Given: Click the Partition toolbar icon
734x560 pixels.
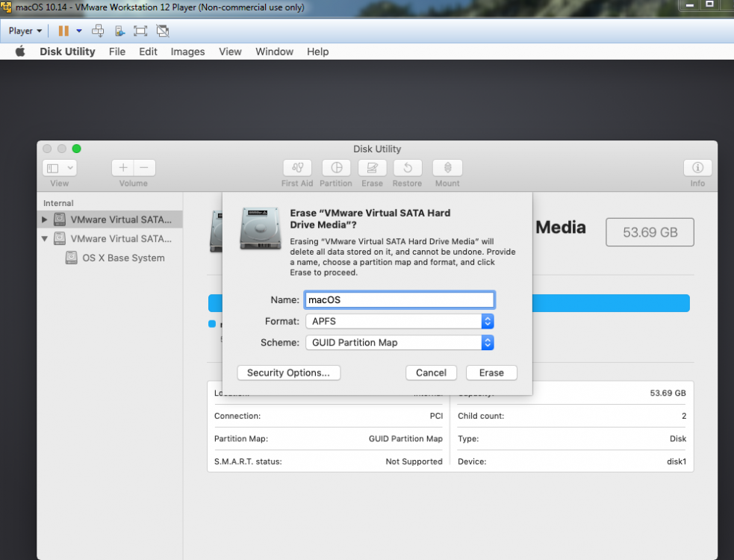Looking at the screenshot, I should pos(337,167).
